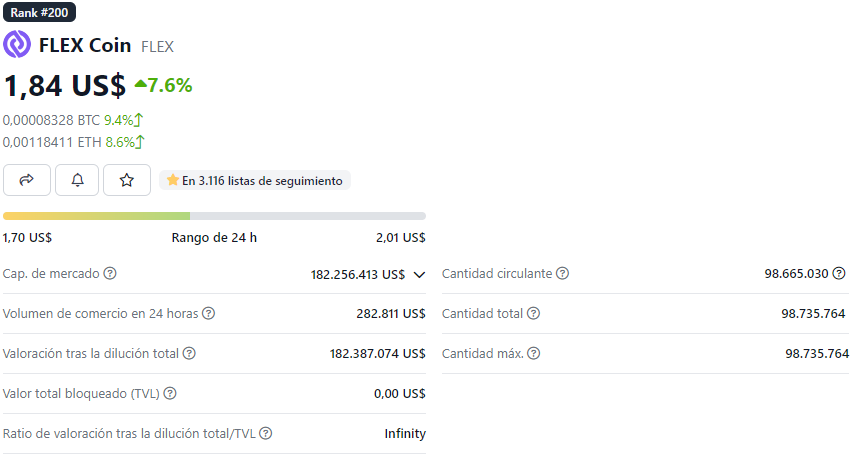The image size is (855, 459).
Task: Click info icon next to Cantidad circulante label
Action: click(x=563, y=273)
